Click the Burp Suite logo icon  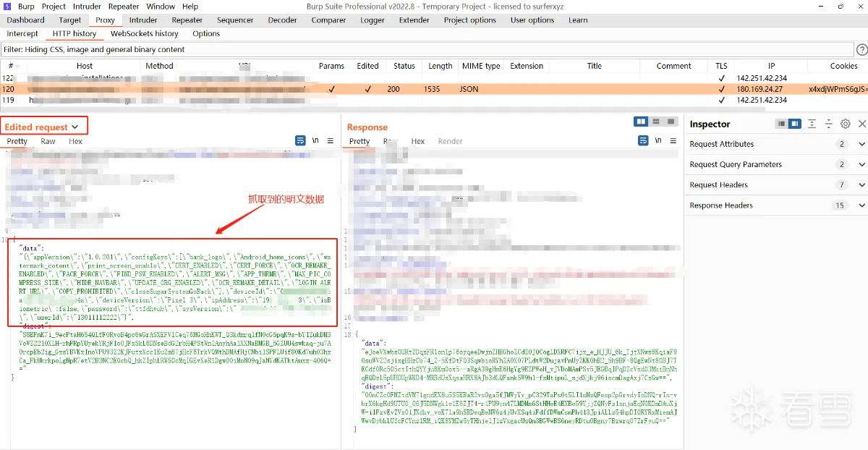tap(7, 6)
